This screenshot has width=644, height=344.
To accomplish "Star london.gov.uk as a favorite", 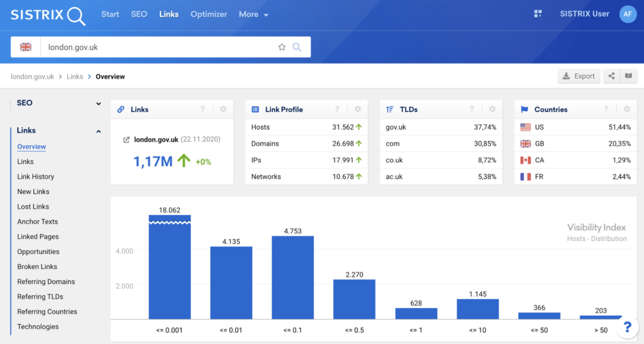I will pyautogui.click(x=282, y=47).
